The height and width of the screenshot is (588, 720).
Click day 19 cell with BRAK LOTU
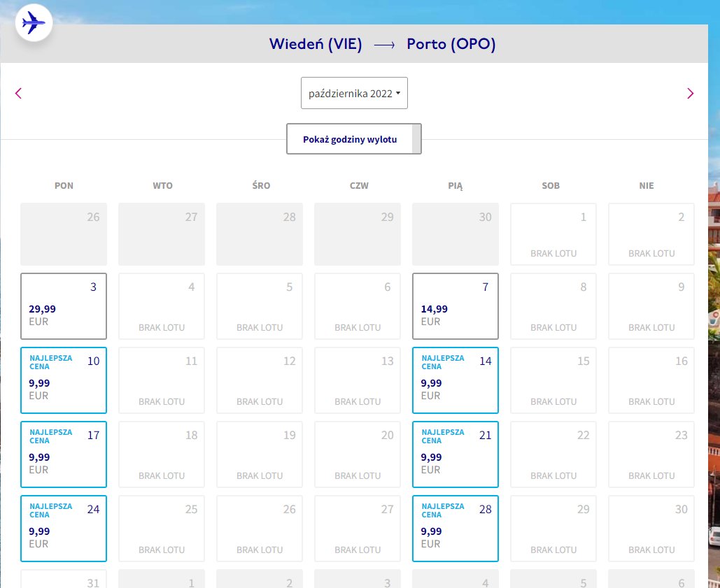tap(260, 454)
